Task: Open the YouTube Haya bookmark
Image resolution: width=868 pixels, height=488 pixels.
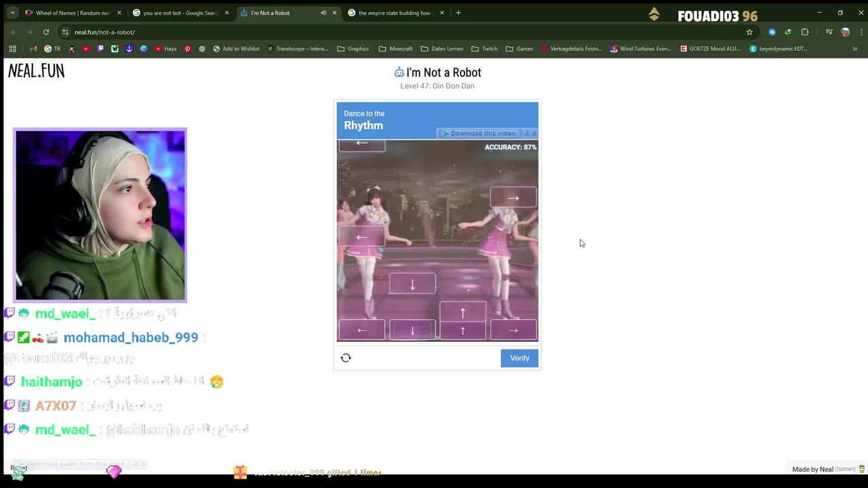Action: tap(165, 49)
